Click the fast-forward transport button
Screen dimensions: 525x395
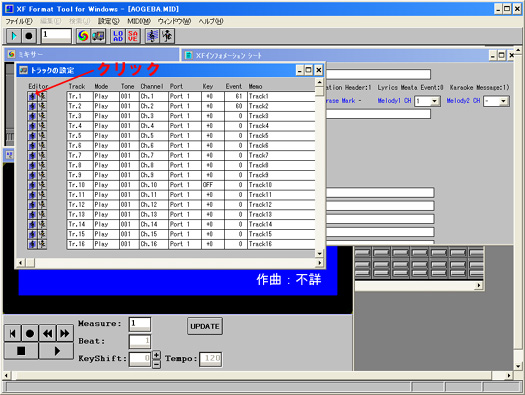65,333
